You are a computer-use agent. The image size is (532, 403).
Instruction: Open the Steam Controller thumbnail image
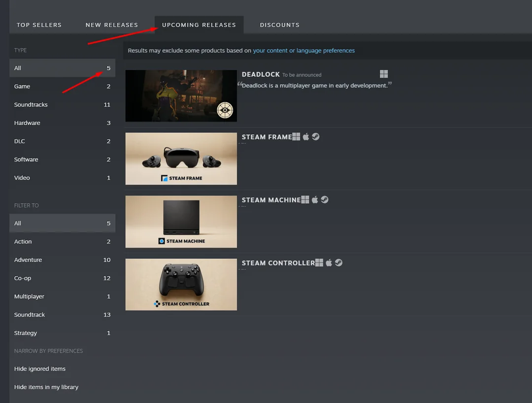(181, 284)
